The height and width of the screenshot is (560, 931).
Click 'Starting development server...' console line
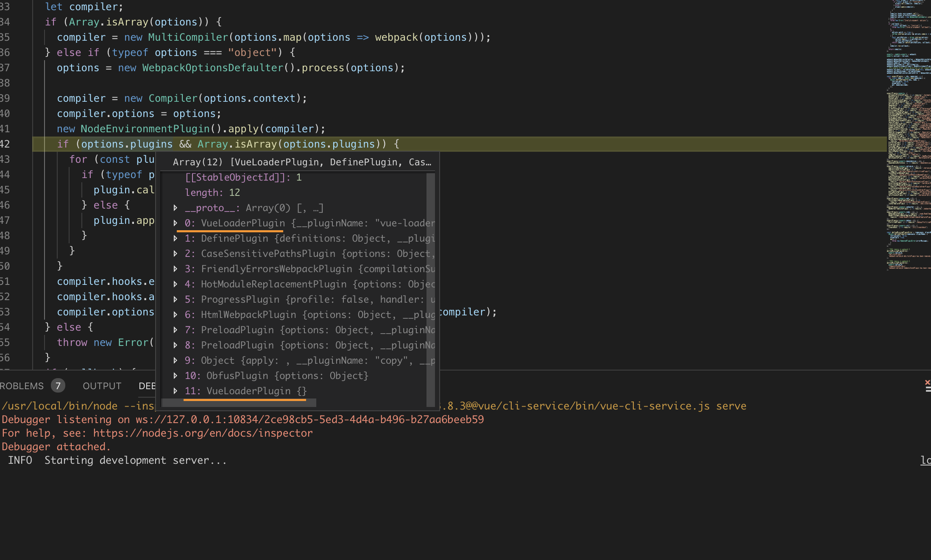(136, 460)
